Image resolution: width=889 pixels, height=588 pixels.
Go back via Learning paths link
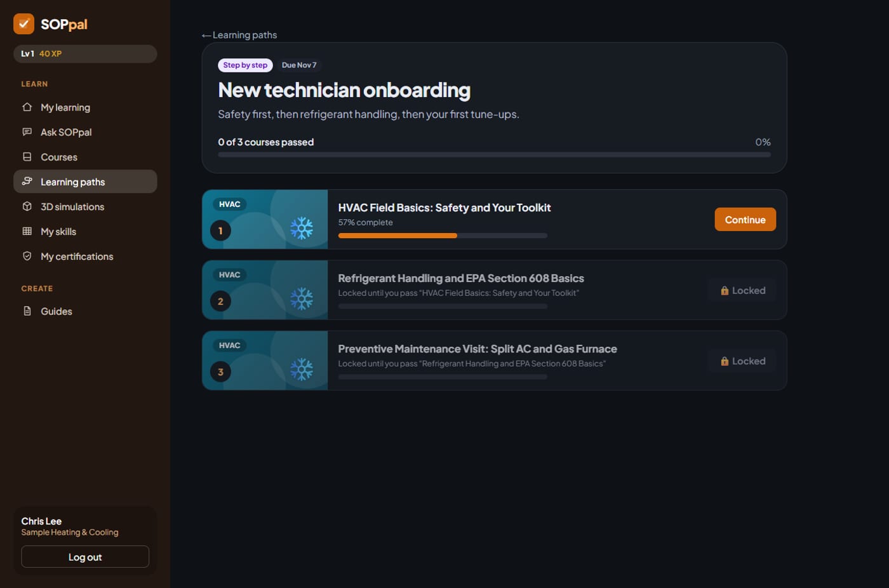pos(239,35)
